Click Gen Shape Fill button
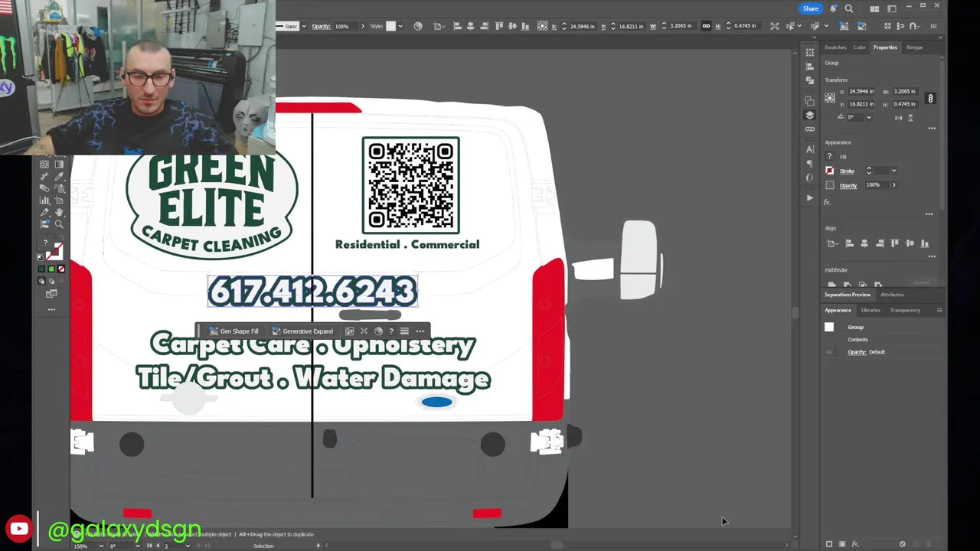This screenshot has height=551, width=980. tap(234, 331)
